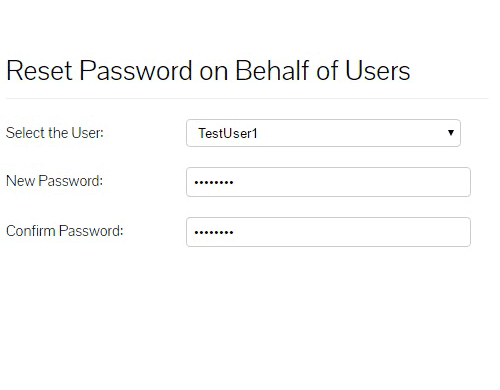Viewport: 500px width, 390px height.
Task: Focus the New Password input field
Action: click(x=328, y=182)
